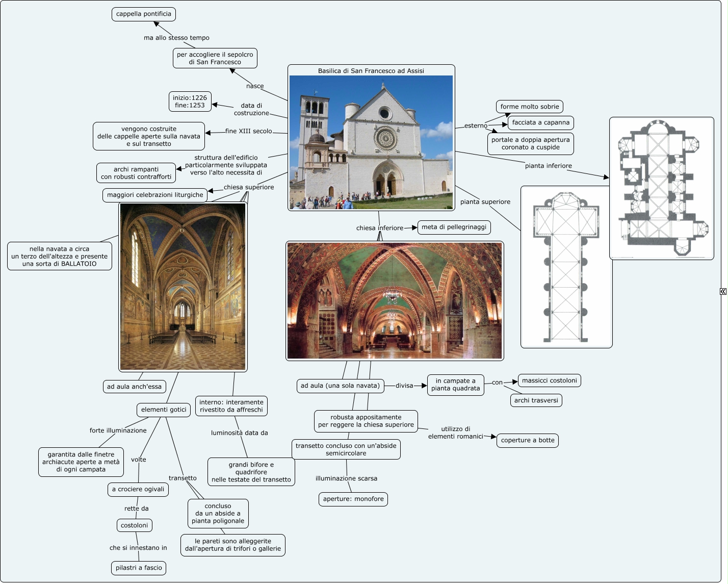
Task: Click the 'pianta inferiore' link label
Action: 549,166
